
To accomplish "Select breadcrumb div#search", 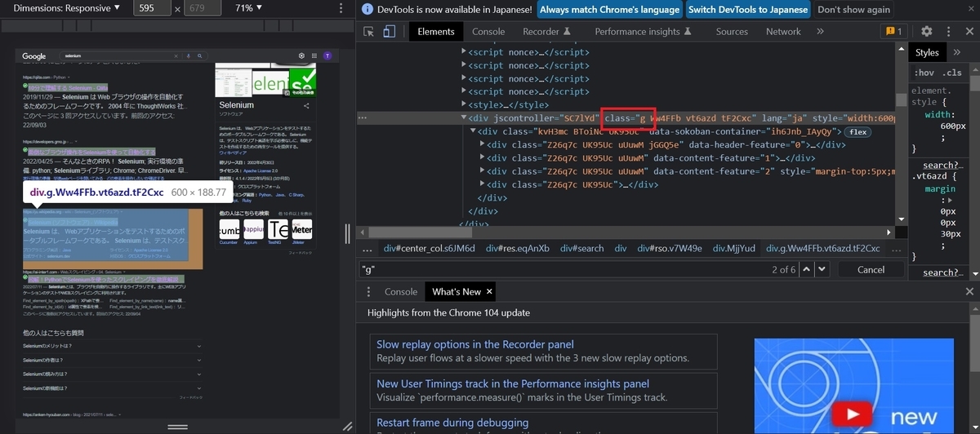I will (581, 248).
